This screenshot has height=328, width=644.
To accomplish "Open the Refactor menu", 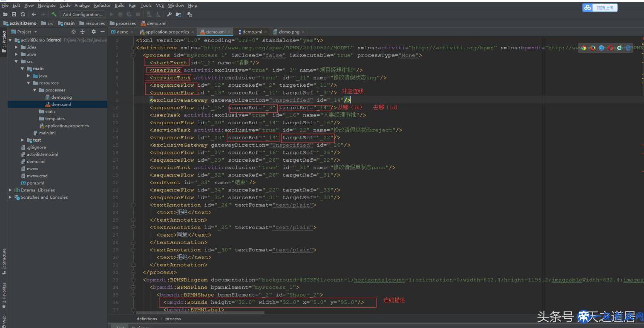I will pyautogui.click(x=102, y=5).
